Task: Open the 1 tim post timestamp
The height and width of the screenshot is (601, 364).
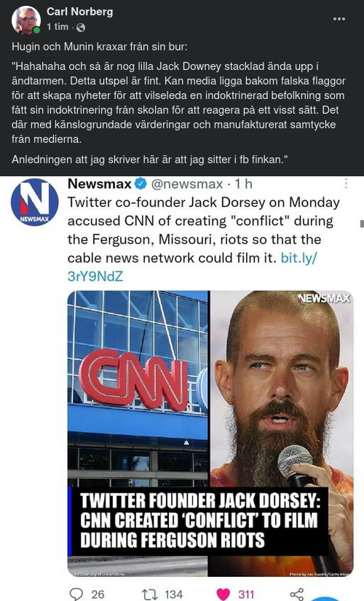Action: 58,27
